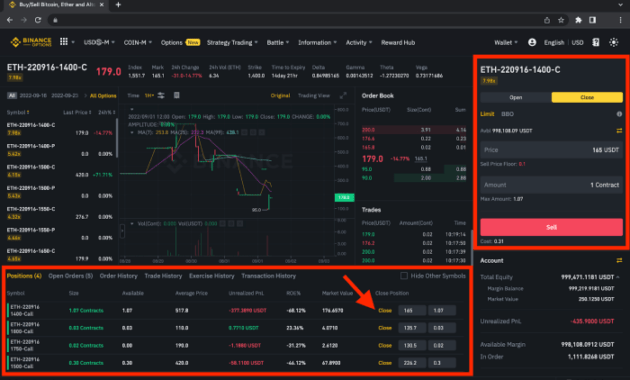This screenshot has height=380, width=630.
Task: Click All Options link
Action: [103, 96]
